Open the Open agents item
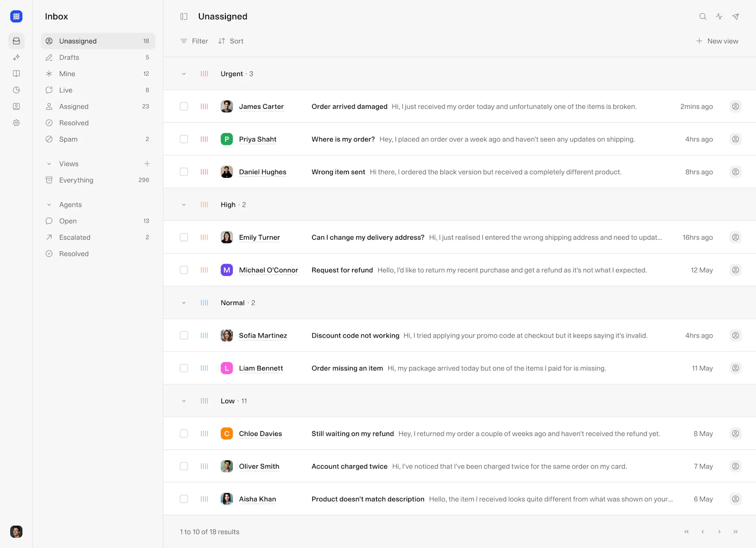The width and height of the screenshot is (756, 548). 98,221
